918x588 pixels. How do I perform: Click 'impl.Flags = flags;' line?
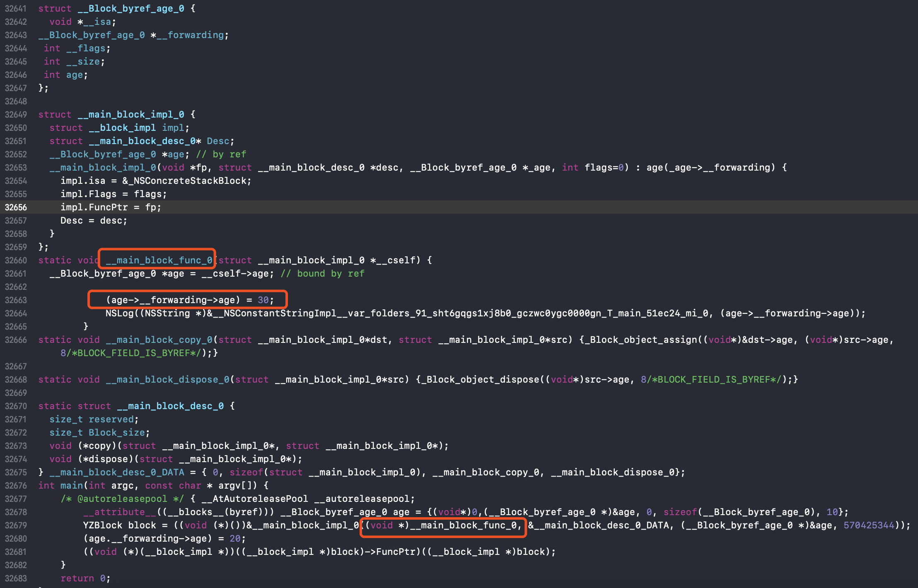coord(114,194)
